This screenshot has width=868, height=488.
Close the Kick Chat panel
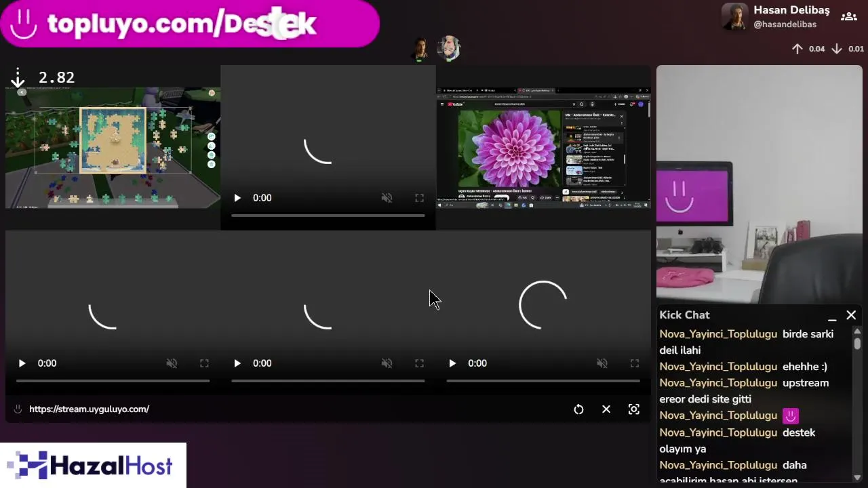click(851, 315)
